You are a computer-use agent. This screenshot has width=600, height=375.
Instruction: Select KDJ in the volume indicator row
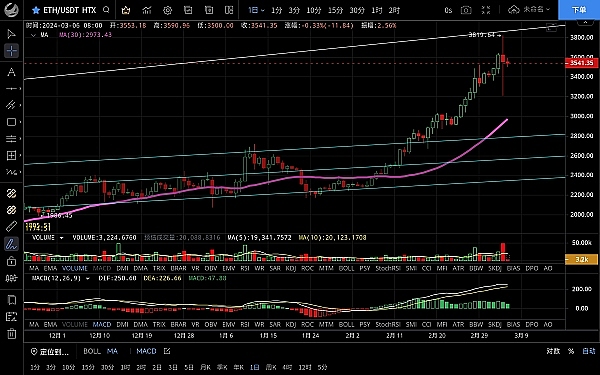(x=291, y=268)
